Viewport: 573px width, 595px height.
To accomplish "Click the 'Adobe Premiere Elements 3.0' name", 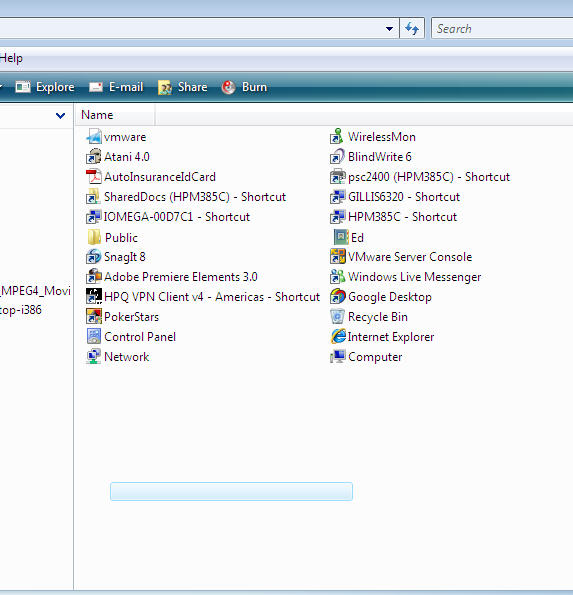I will [181, 277].
